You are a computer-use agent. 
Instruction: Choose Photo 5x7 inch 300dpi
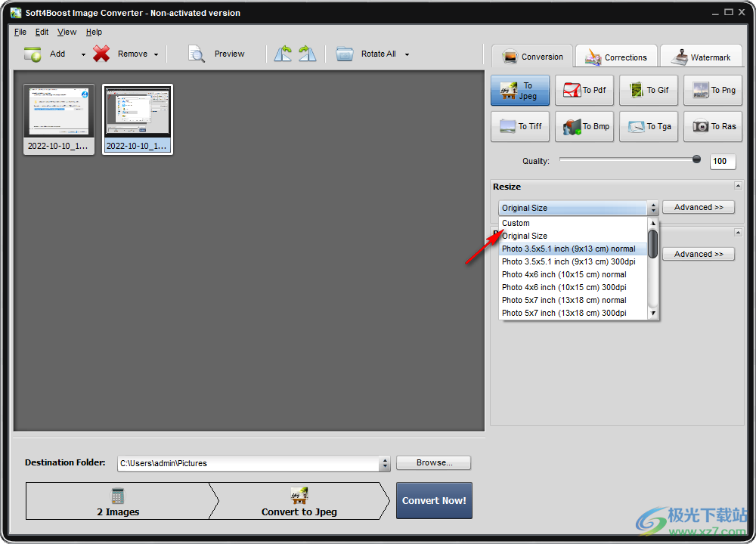pyautogui.click(x=574, y=314)
